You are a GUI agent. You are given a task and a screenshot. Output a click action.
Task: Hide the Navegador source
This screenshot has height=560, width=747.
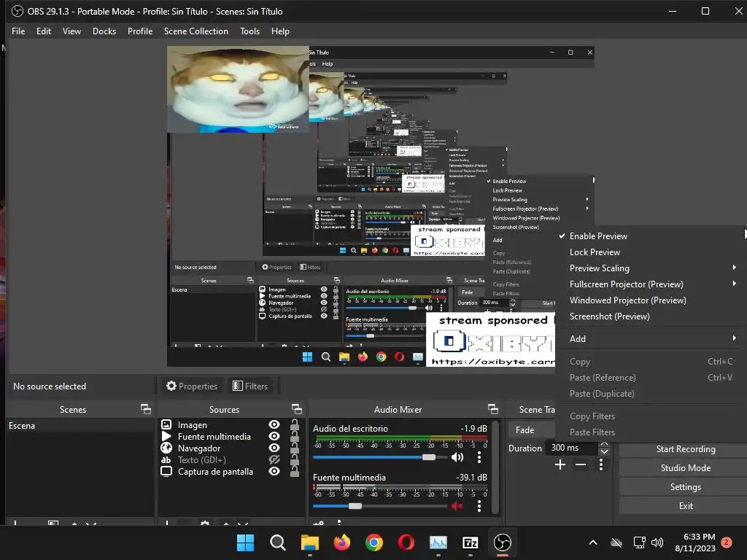click(274, 448)
